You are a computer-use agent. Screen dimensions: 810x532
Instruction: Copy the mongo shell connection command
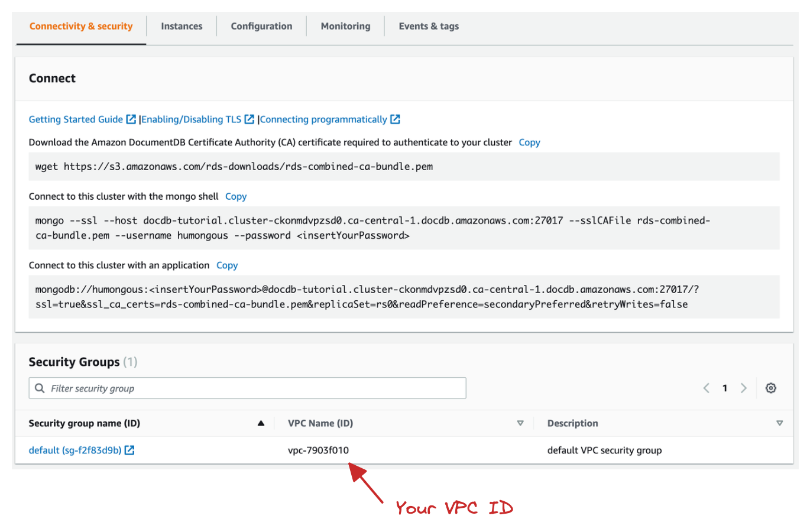(x=236, y=196)
